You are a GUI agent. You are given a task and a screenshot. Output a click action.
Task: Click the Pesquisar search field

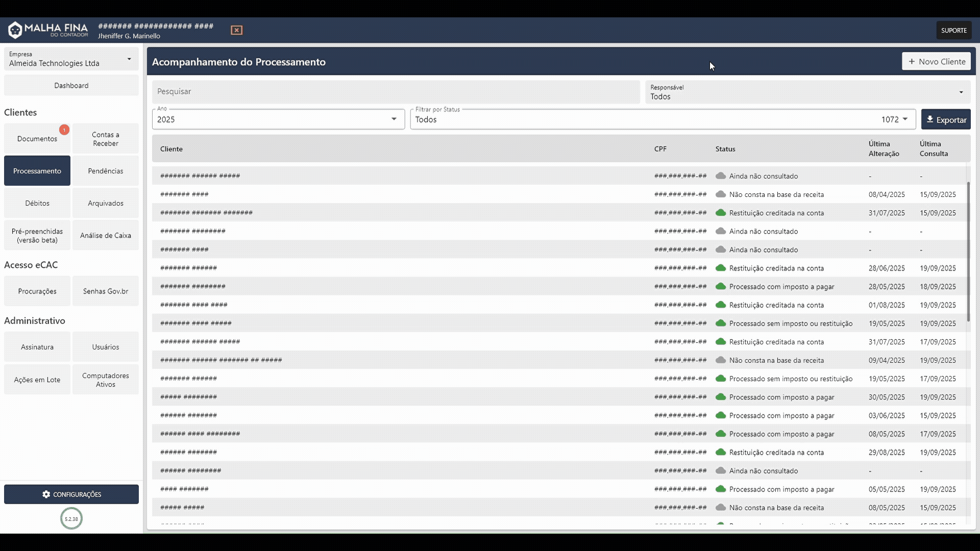396,92
